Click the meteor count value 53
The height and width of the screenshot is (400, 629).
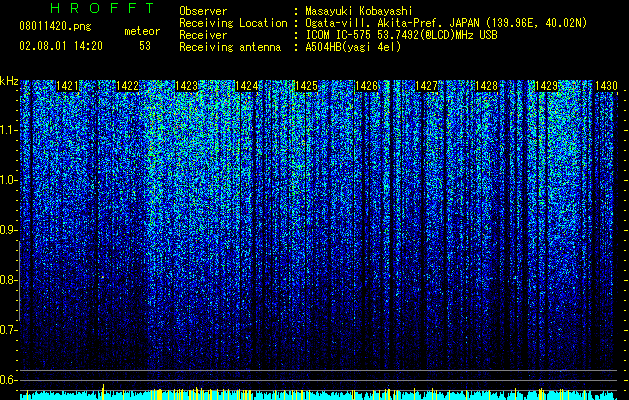[x=145, y=46]
